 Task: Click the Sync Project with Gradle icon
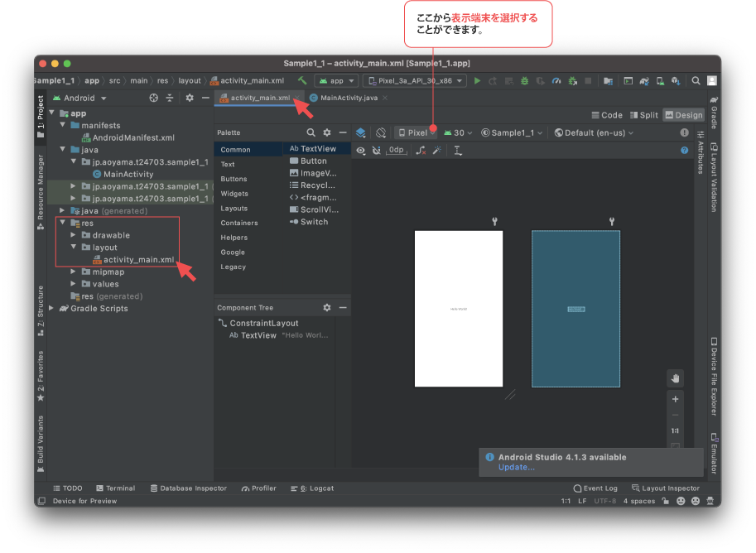(644, 81)
